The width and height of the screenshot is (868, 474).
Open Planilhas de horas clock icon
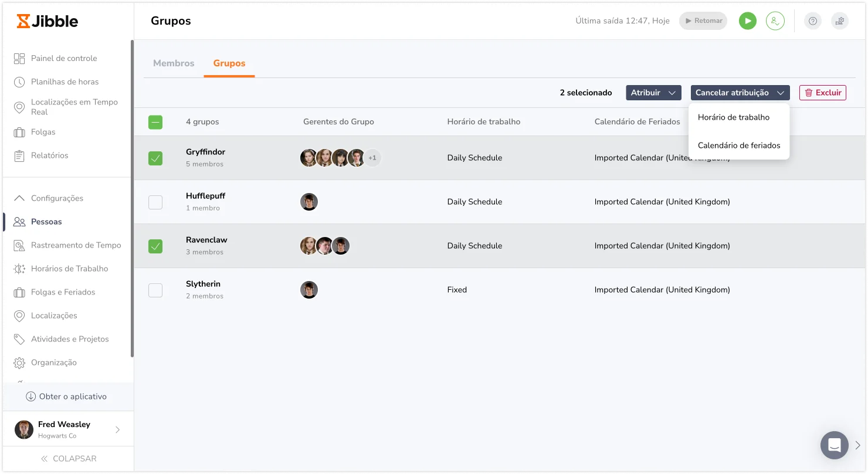[19, 82]
